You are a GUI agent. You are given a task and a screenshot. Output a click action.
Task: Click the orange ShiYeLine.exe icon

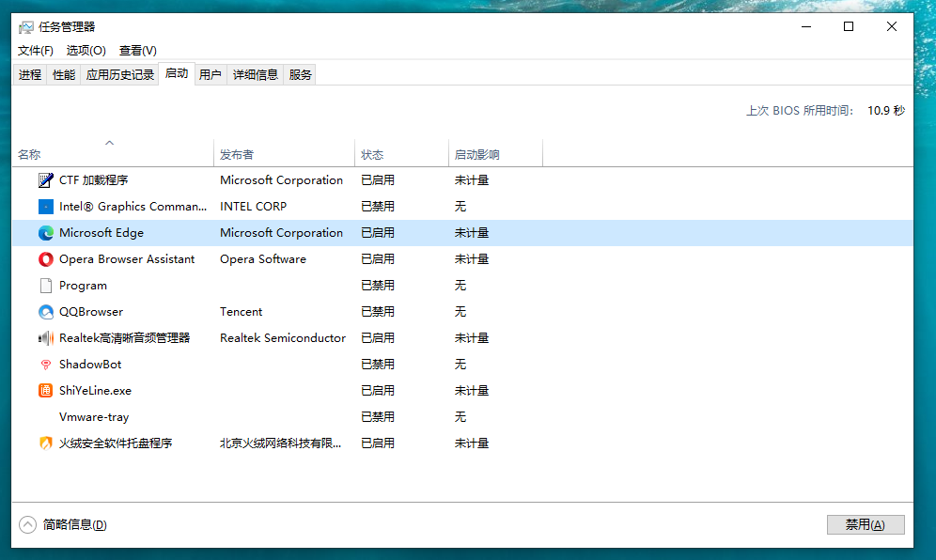pos(45,391)
